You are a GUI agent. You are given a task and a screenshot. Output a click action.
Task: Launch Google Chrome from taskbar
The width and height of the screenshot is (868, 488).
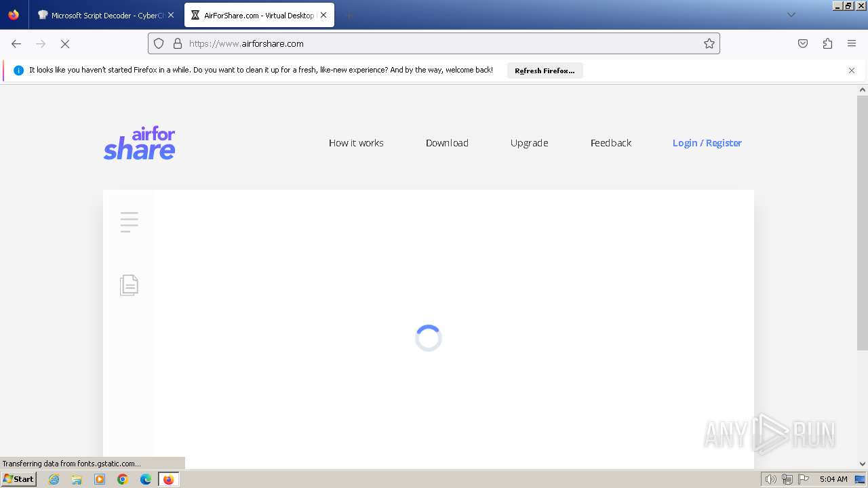(x=123, y=479)
